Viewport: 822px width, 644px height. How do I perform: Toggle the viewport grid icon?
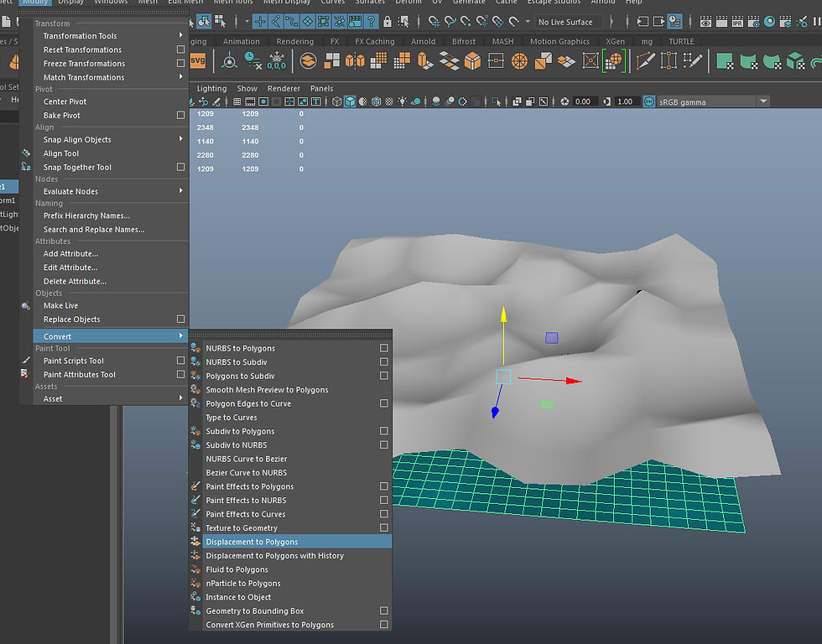(x=237, y=101)
